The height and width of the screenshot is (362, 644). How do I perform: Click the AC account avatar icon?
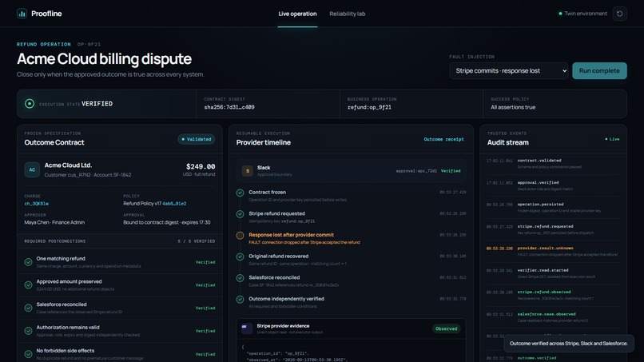[32, 169]
